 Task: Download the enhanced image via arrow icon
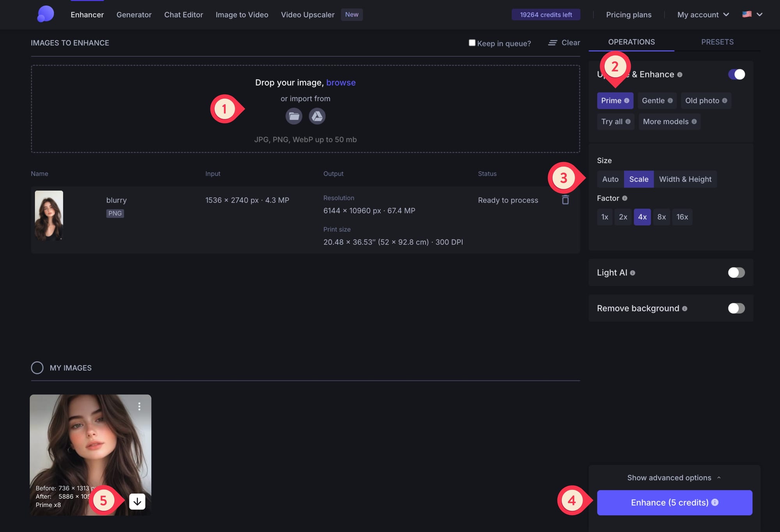137,502
